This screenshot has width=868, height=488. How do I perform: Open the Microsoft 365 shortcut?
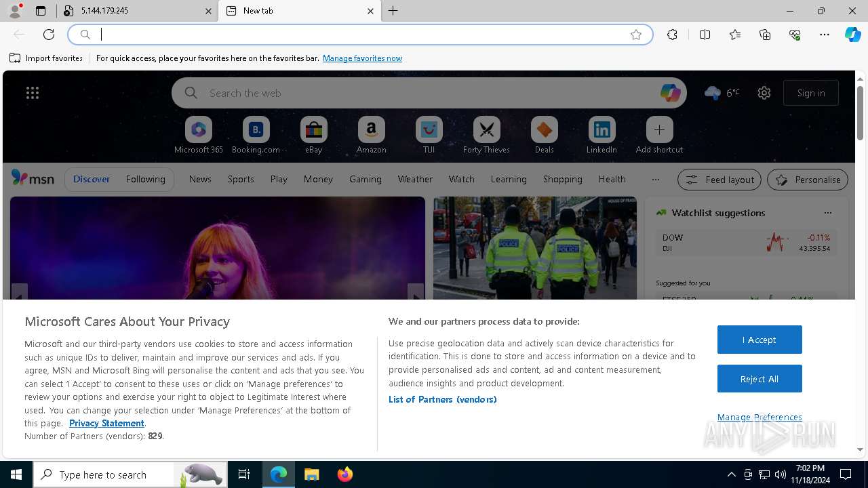click(x=199, y=136)
